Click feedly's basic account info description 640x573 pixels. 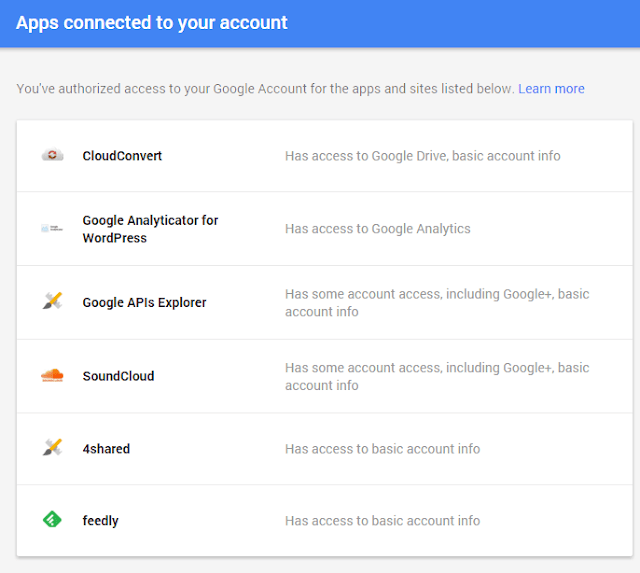(x=382, y=521)
